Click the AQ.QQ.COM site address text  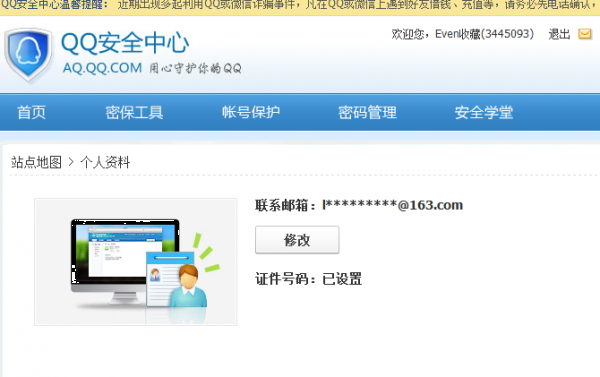click(x=102, y=68)
